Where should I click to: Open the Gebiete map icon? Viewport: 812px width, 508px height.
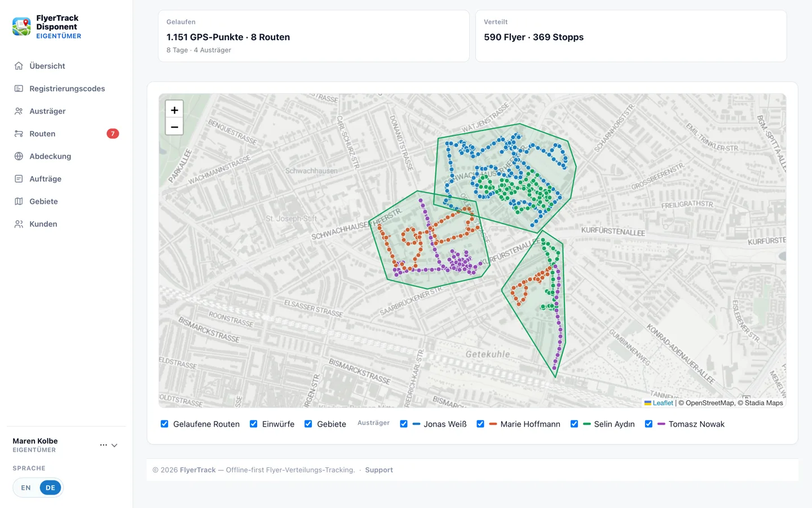click(19, 202)
